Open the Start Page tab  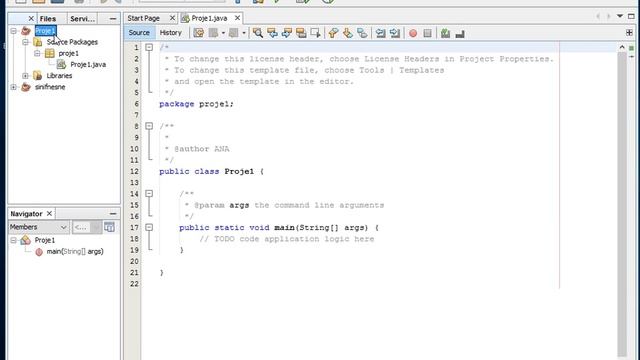click(143, 18)
